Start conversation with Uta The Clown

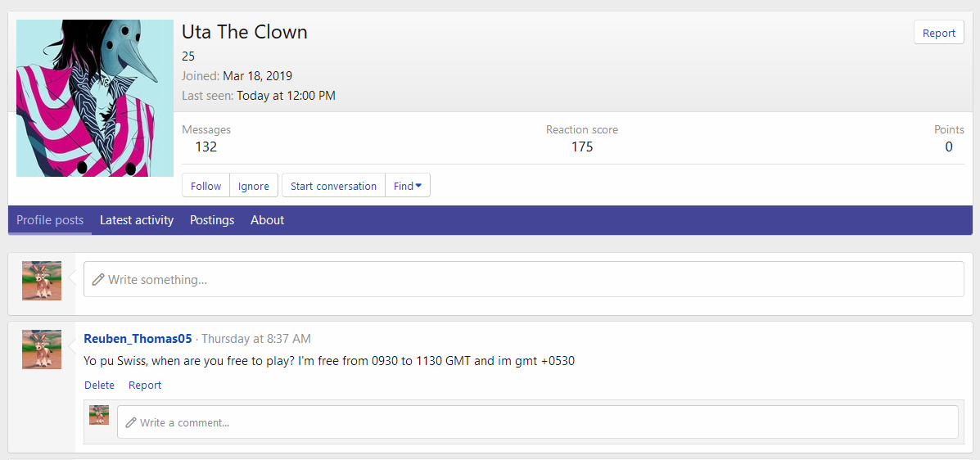[x=333, y=186]
